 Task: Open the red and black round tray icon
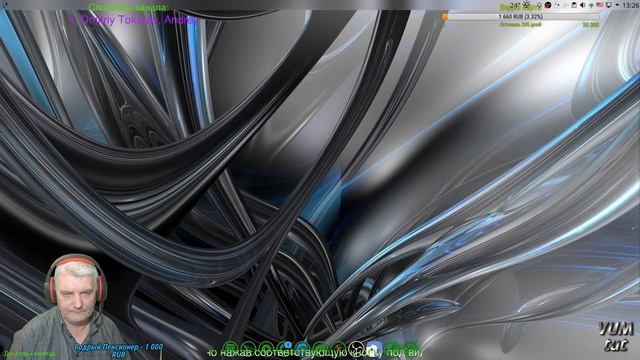click(548, 5)
